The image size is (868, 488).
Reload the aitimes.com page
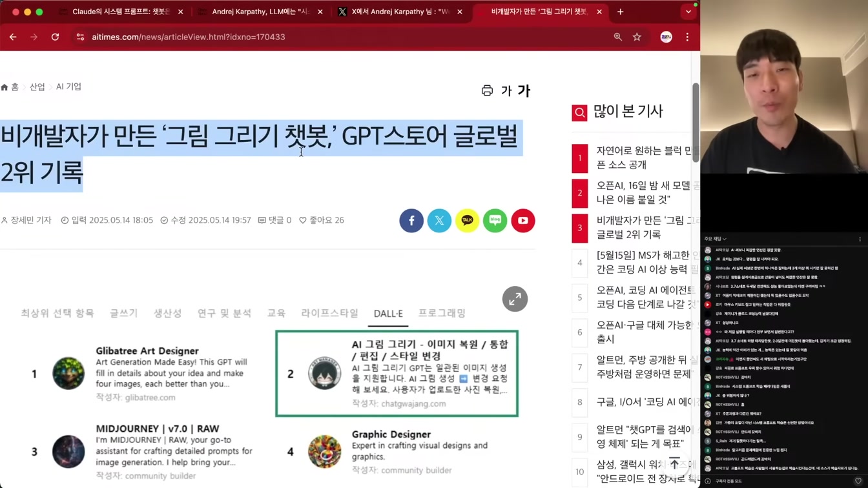pyautogui.click(x=55, y=37)
